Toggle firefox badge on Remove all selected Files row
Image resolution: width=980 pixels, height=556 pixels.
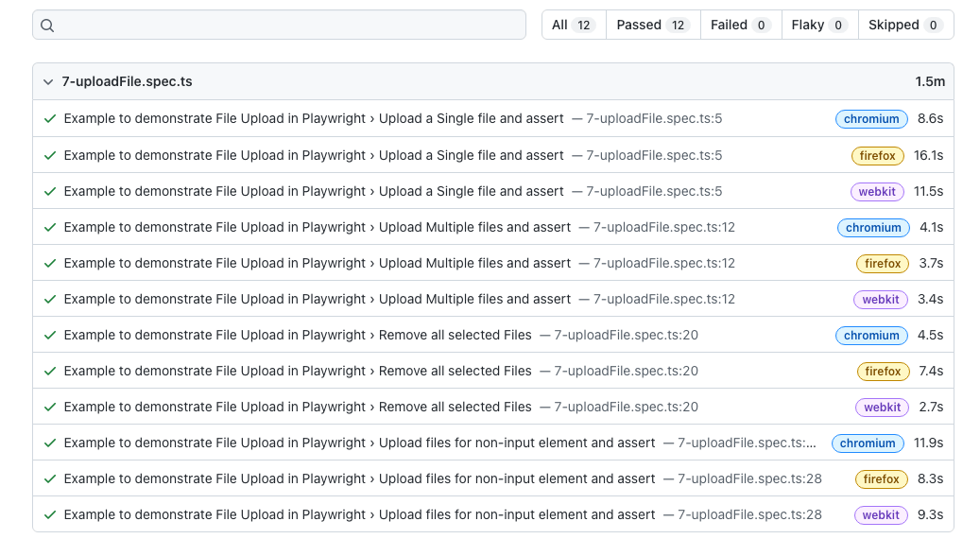coord(883,371)
